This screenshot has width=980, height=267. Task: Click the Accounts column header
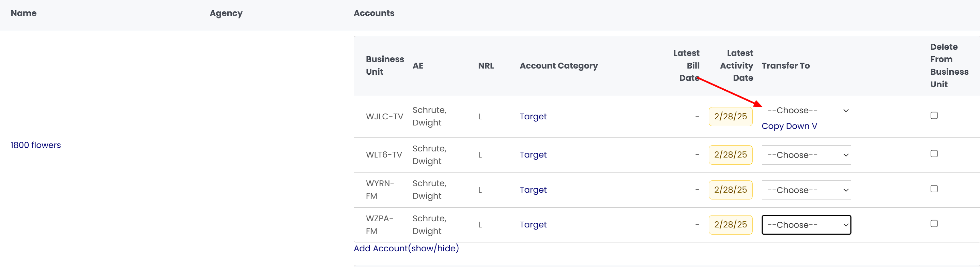(374, 13)
